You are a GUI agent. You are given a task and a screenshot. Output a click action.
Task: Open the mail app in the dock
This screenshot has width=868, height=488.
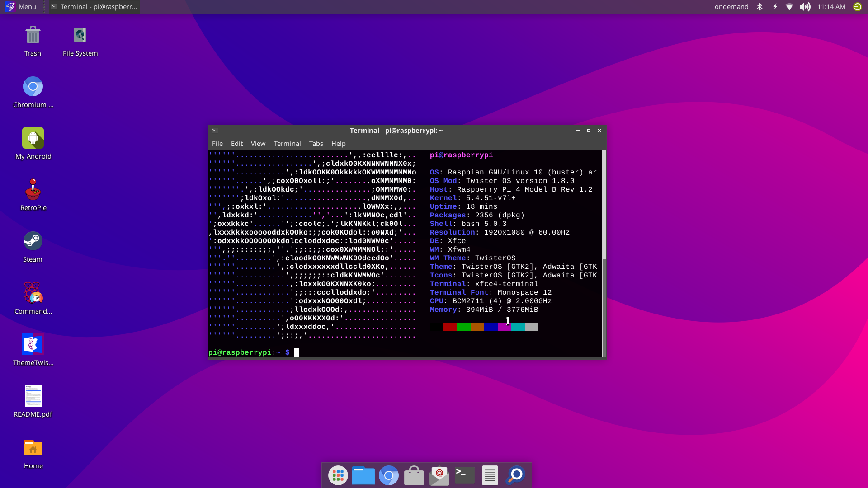point(439,475)
